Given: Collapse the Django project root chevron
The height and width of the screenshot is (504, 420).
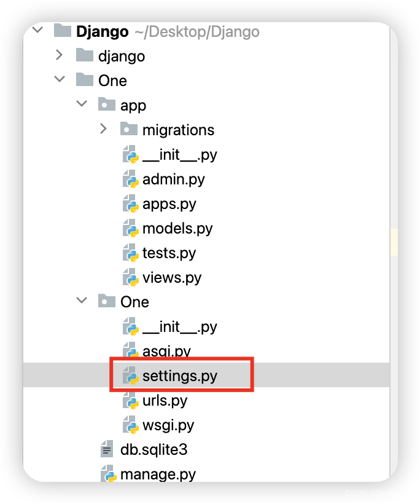Looking at the screenshot, I should (x=37, y=30).
